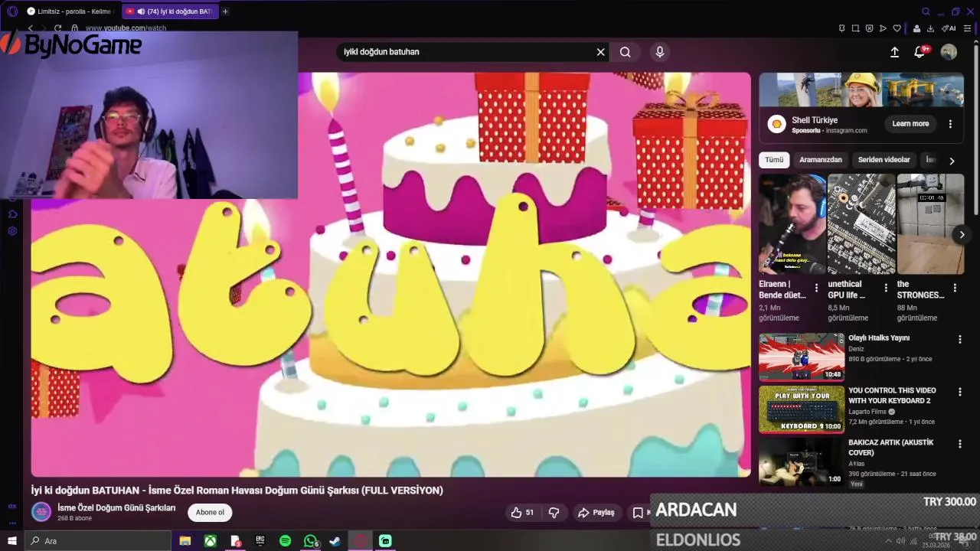This screenshot has height=551, width=980.
Task: Open the browser AI assistant
Action: click(949, 28)
